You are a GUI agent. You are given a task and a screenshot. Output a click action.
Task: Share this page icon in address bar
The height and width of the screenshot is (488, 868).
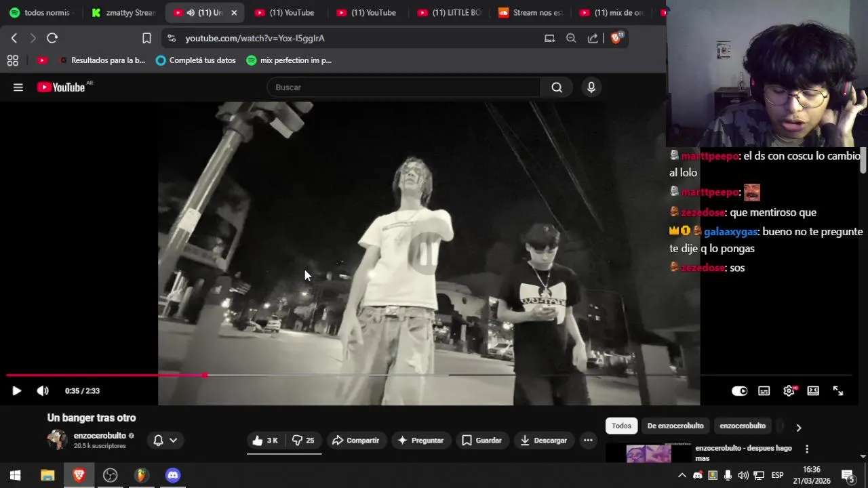[593, 39]
